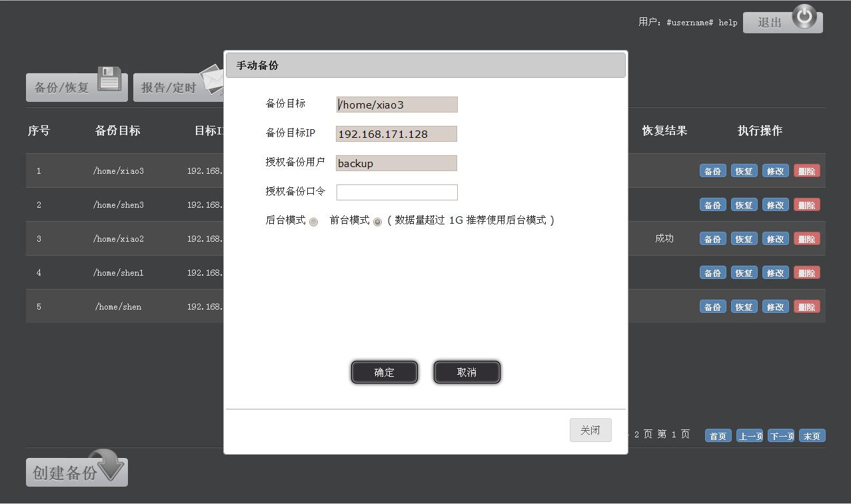This screenshot has width=851, height=504.
Task: Click the 恢复结果 column header
Action: [x=664, y=130]
